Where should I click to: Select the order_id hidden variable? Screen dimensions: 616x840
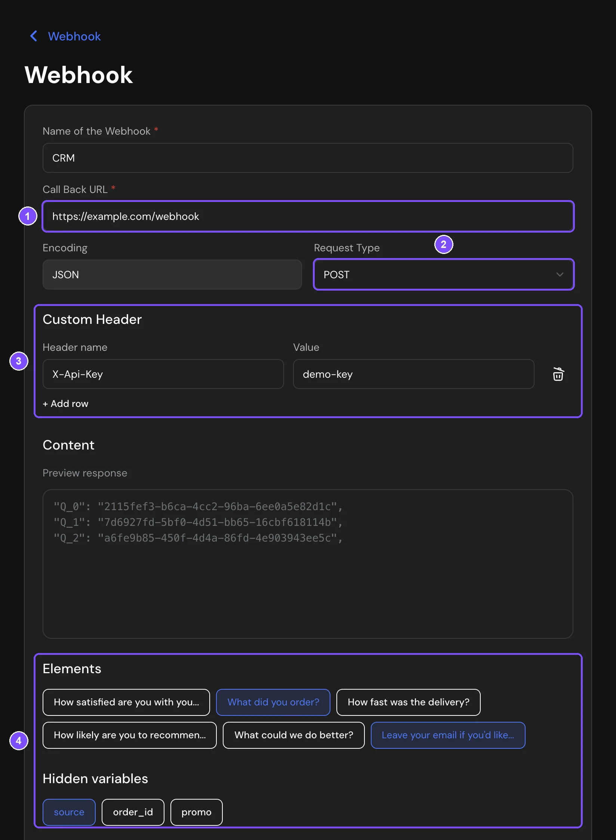pyautogui.click(x=133, y=812)
